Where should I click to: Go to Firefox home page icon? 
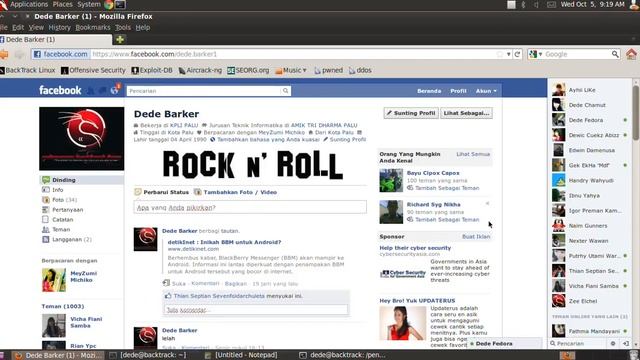click(631, 54)
